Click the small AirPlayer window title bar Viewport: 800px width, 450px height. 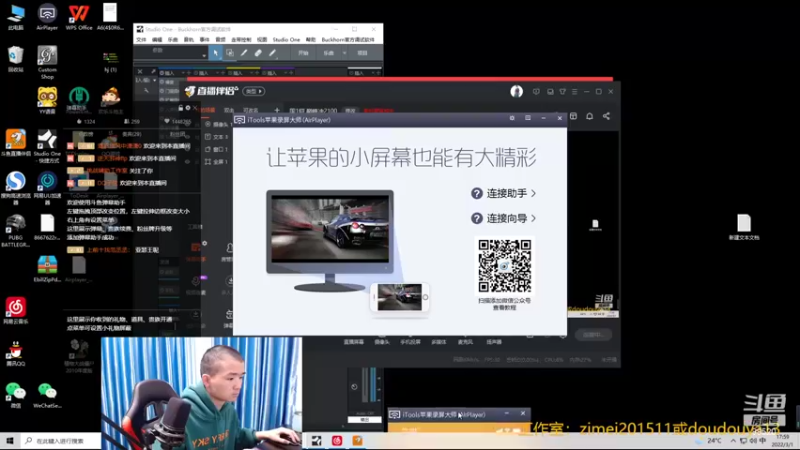[459, 414]
